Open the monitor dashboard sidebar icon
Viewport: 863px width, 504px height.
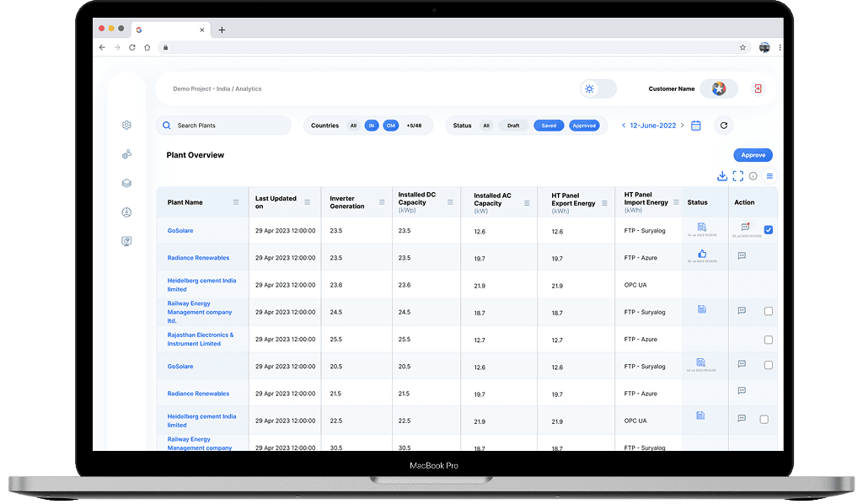[126, 241]
